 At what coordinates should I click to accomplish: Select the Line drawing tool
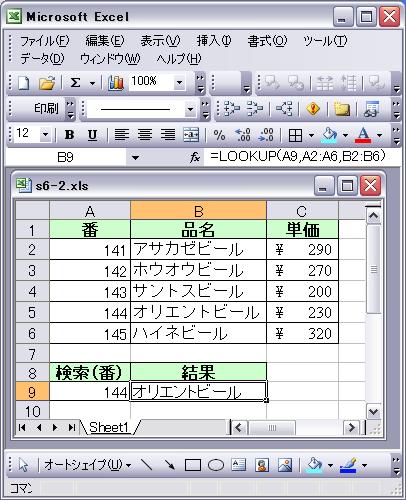click(x=147, y=464)
